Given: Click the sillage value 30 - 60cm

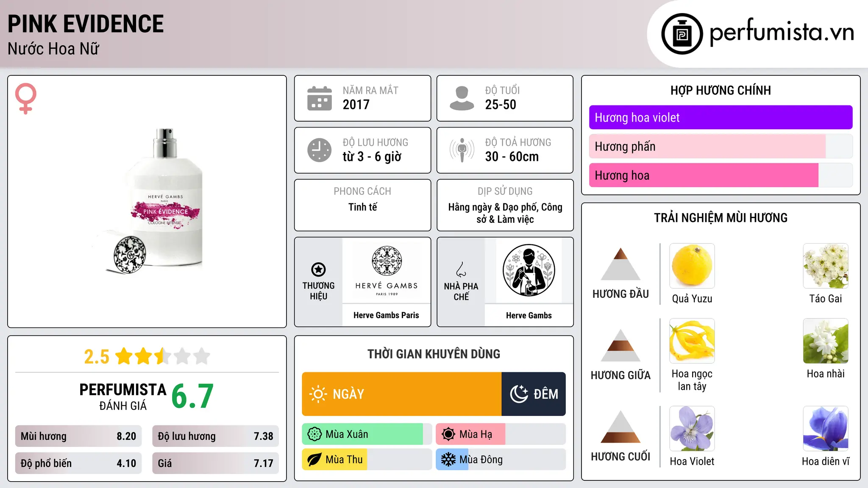Looking at the screenshot, I should [512, 157].
